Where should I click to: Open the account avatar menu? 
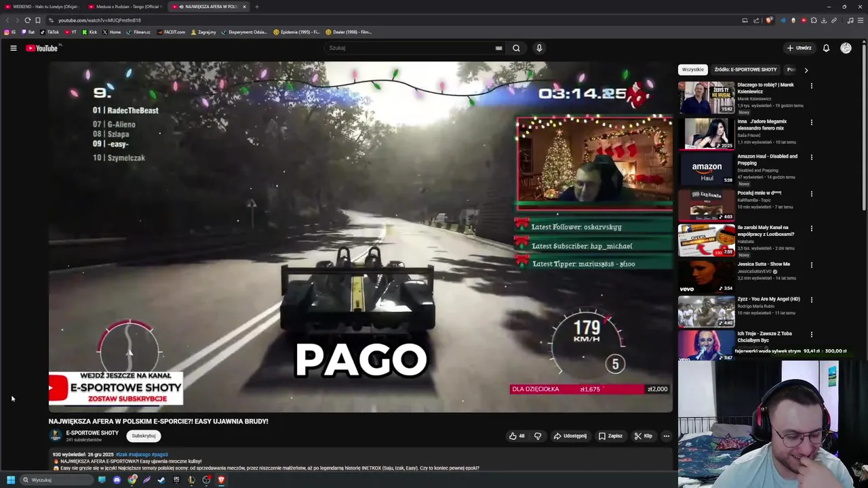pyautogui.click(x=846, y=48)
